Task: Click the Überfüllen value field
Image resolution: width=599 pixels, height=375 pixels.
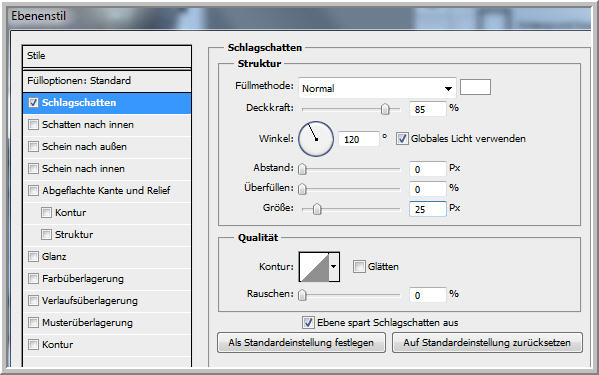Action: point(427,189)
